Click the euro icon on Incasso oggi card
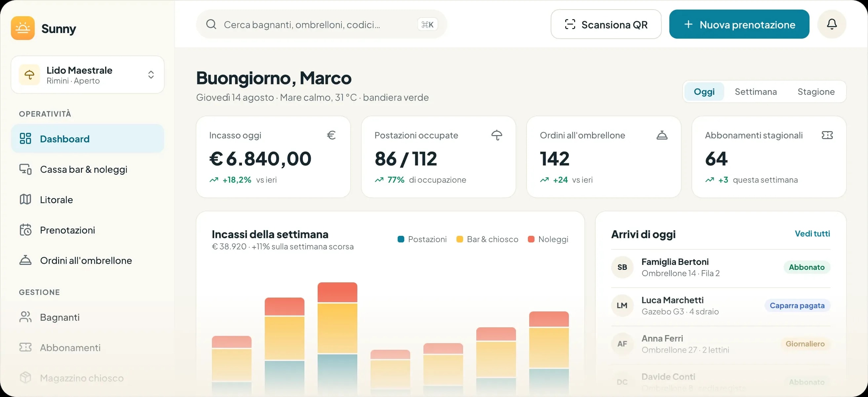This screenshot has height=397, width=868. [331, 135]
